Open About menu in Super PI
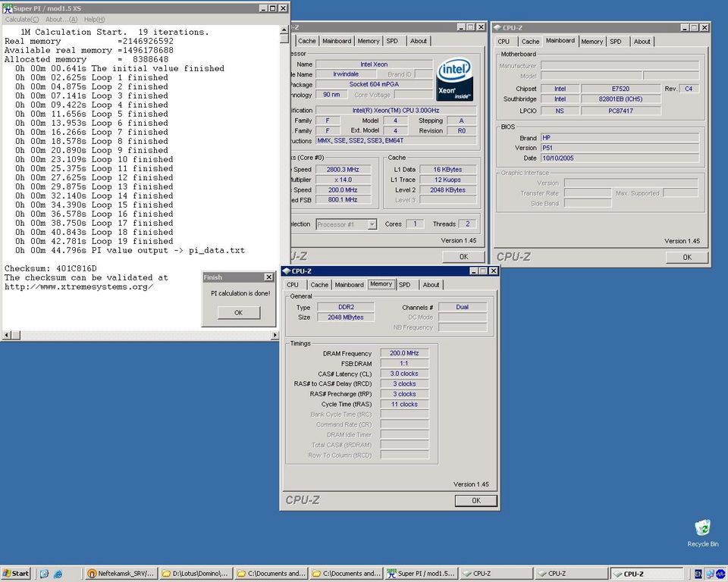The width and height of the screenshot is (728, 582). (x=61, y=20)
